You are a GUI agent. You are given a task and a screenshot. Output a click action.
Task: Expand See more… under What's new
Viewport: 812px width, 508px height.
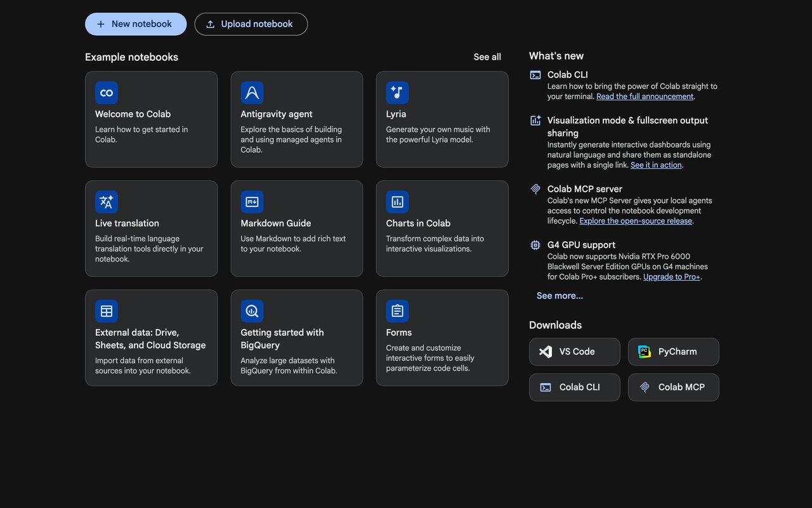point(560,296)
